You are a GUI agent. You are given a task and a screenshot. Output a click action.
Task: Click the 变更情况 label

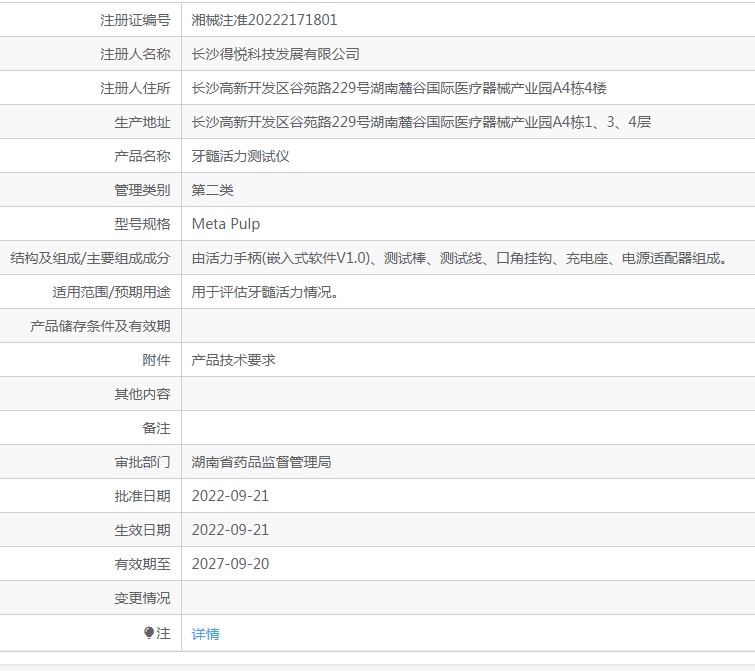click(143, 598)
